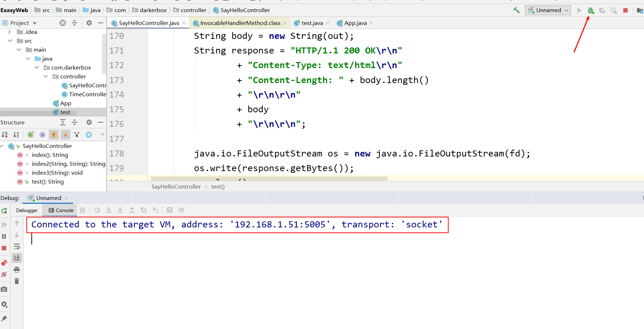Select index3(String): void in Structure

coord(57,173)
